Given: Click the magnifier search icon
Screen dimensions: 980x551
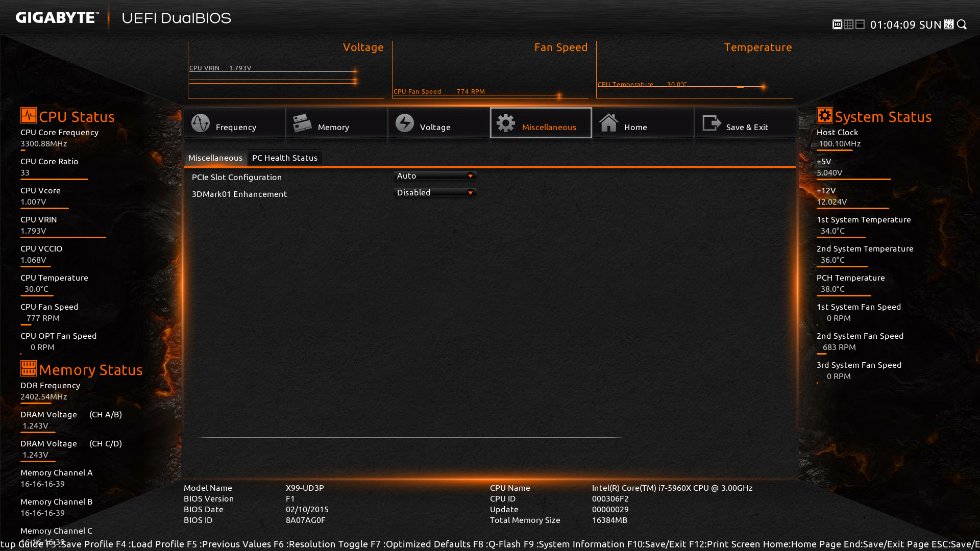Looking at the screenshot, I should (x=962, y=24).
